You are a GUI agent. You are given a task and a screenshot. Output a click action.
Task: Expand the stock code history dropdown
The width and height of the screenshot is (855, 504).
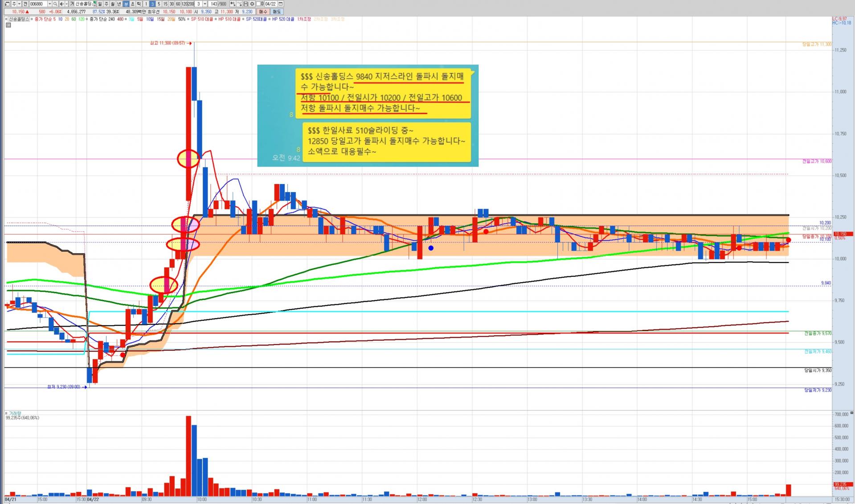pos(49,4)
